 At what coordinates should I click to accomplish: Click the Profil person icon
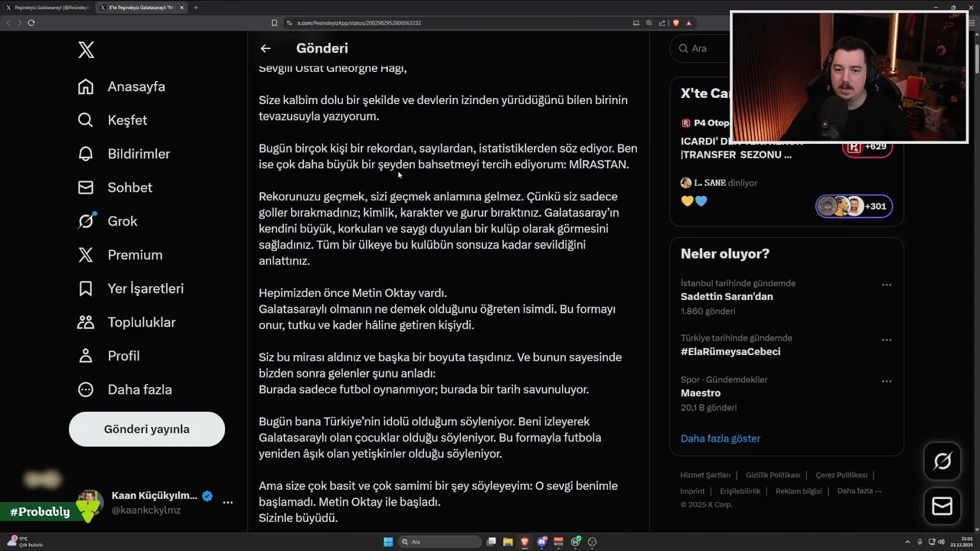[x=86, y=356]
